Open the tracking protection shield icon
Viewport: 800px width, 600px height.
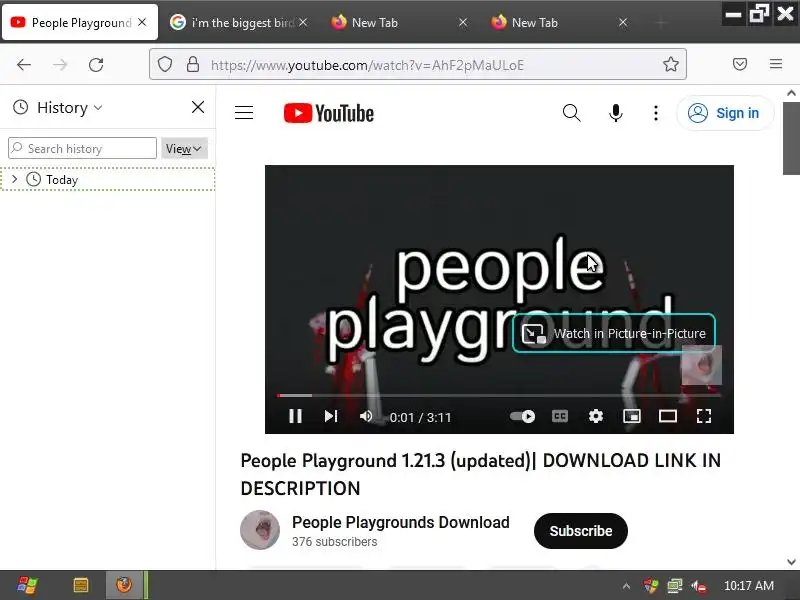(x=165, y=65)
